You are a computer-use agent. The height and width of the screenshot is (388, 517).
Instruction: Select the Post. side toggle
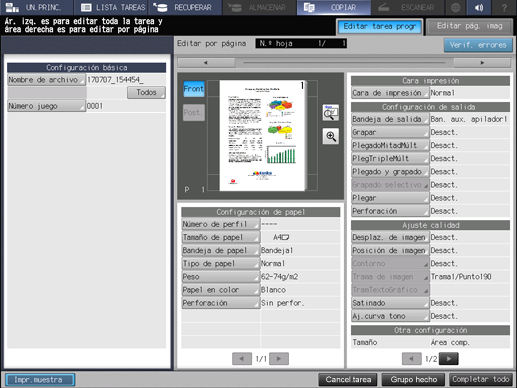coord(194,113)
